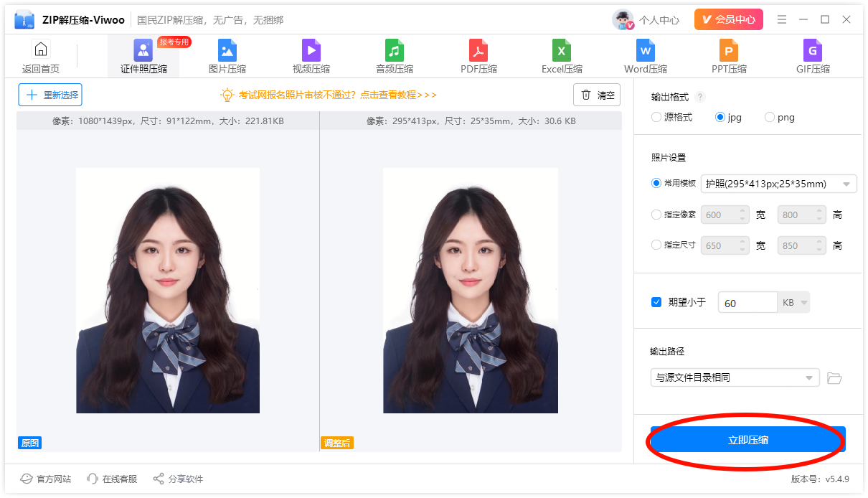This screenshot has height=498, width=868.
Task: Click the 分享软件 share icon
Action: pos(159,479)
